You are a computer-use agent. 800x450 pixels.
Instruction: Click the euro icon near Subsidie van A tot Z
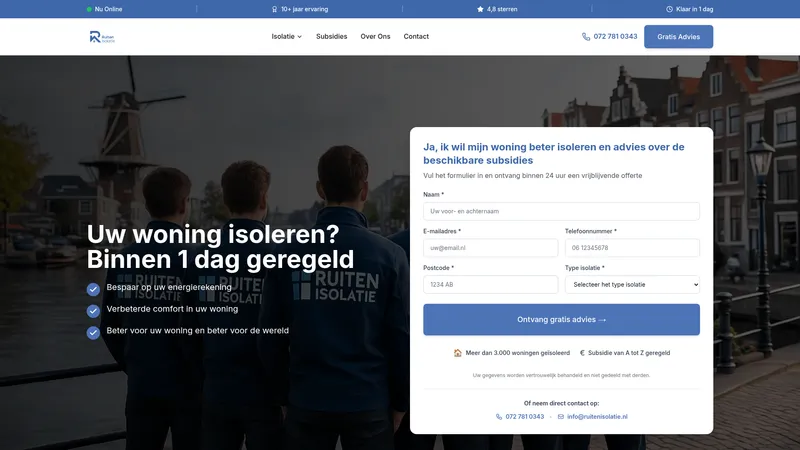(582, 353)
